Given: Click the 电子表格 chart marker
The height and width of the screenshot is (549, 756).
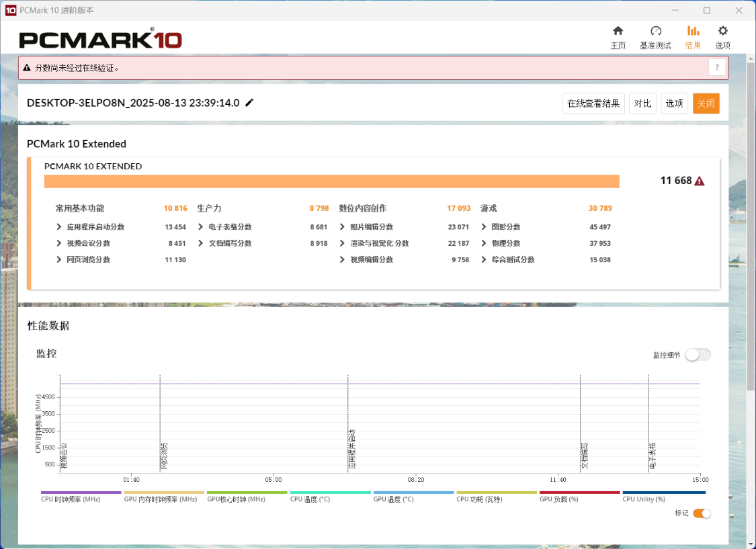Looking at the screenshot, I should point(653,456).
